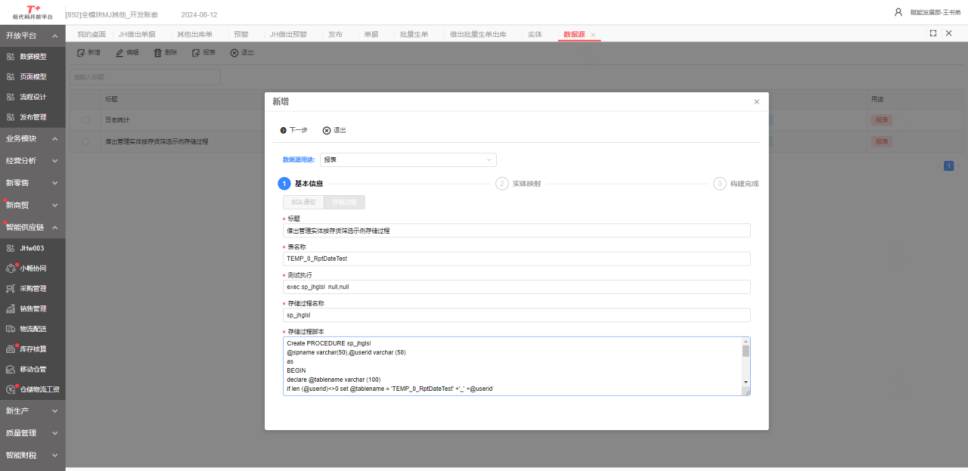The image size is (968, 471).
Task: Switch to the 实体 tab
Action: click(535, 34)
